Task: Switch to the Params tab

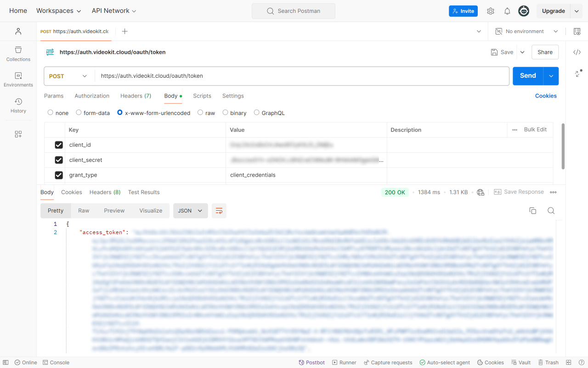Action: click(54, 96)
